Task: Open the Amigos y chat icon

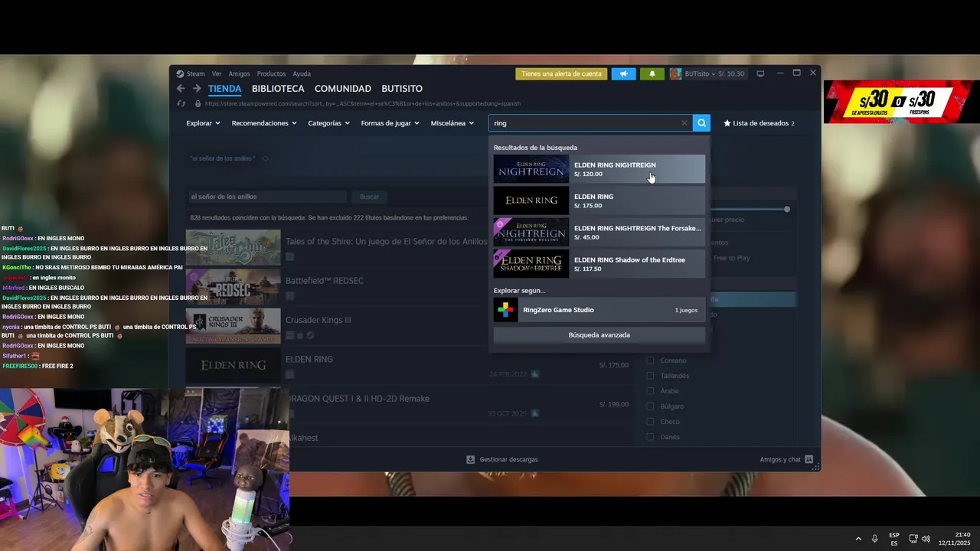Action: (808, 460)
